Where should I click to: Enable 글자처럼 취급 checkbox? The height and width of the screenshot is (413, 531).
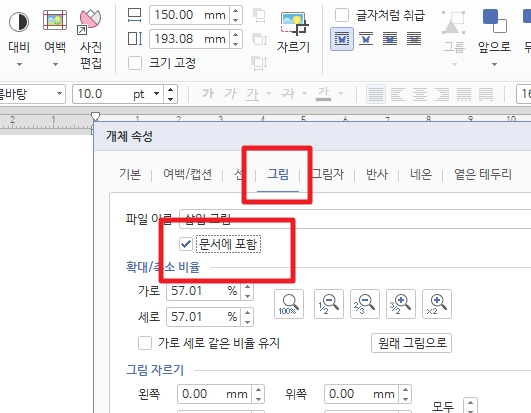[342, 15]
